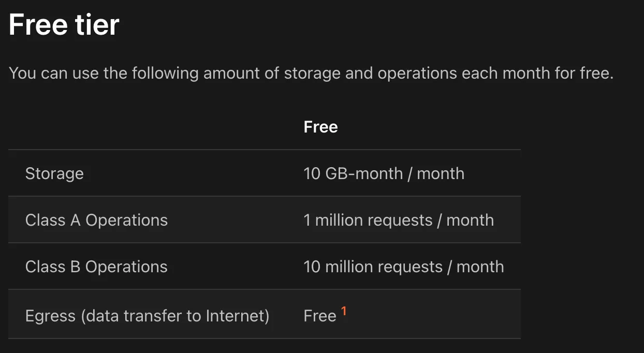Select the "Storage" row label
The width and height of the screenshot is (644, 353).
point(54,173)
